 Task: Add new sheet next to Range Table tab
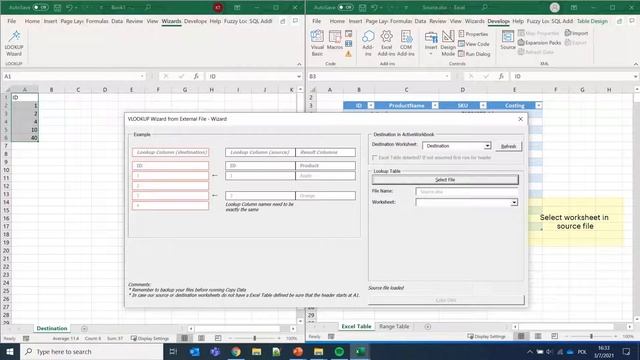pos(428,327)
